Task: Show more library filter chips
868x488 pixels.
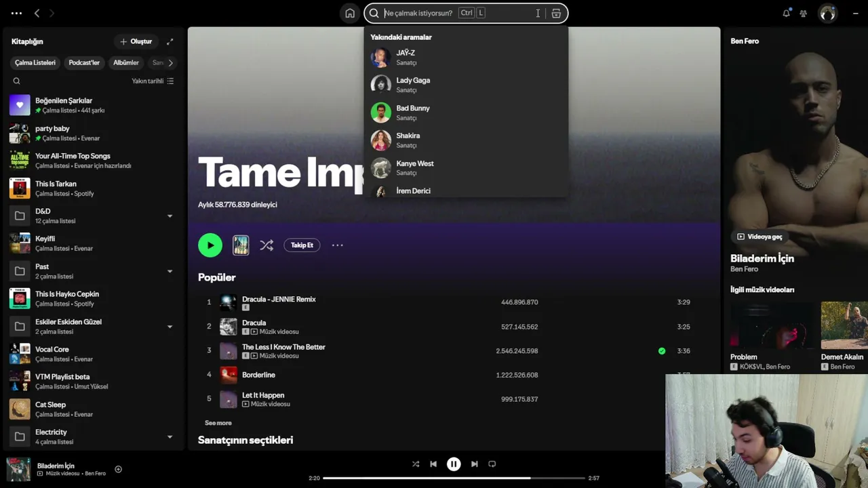Action: pyautogui.click(x=170, y=63)
